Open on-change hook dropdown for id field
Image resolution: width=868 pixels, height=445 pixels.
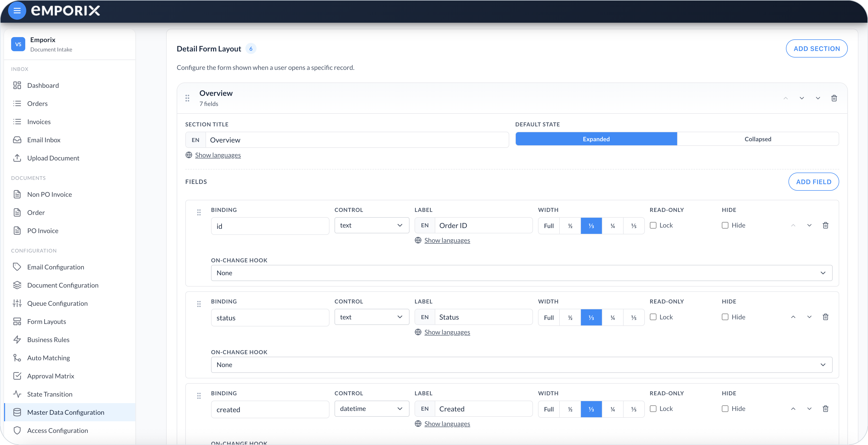pos(522,273)
